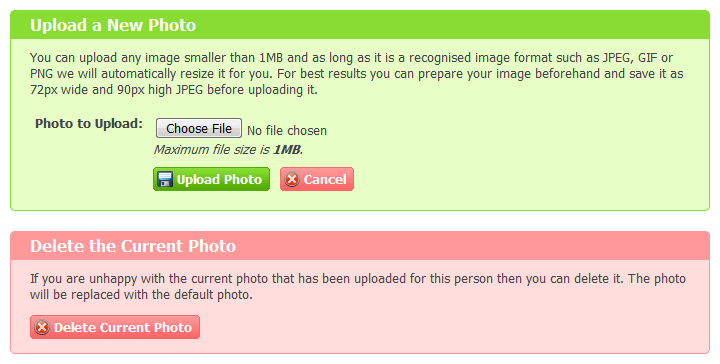The image size is (720, 364).
Task: Click the 'Delete the Current Photo' heading
Action: pyautogui.click(x=133, y=246)
